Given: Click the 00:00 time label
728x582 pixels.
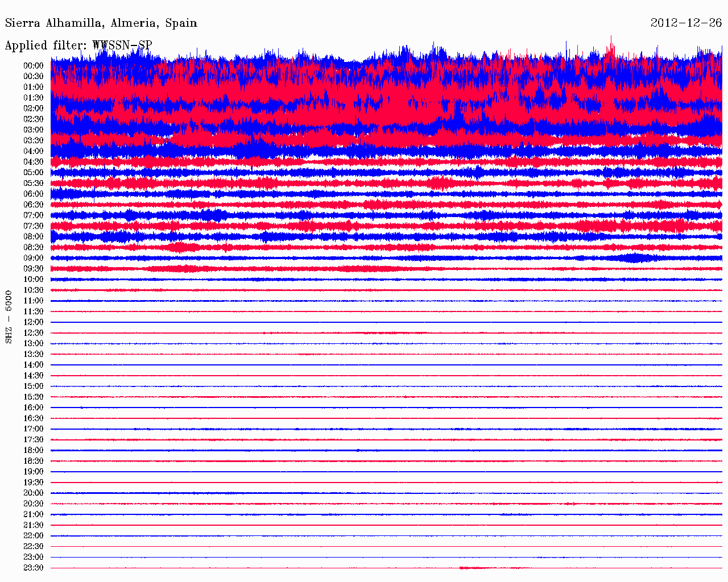Looking at the screenshot, I should (x=34, y=66).
